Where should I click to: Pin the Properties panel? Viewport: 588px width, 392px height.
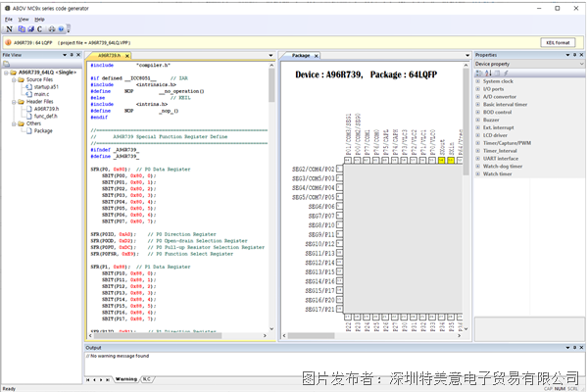click(574, 55)
